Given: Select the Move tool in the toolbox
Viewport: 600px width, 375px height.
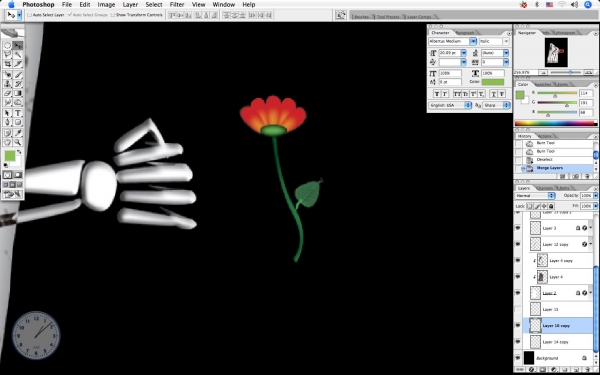Looking at the screenshot, I should [x=18, y=46].
